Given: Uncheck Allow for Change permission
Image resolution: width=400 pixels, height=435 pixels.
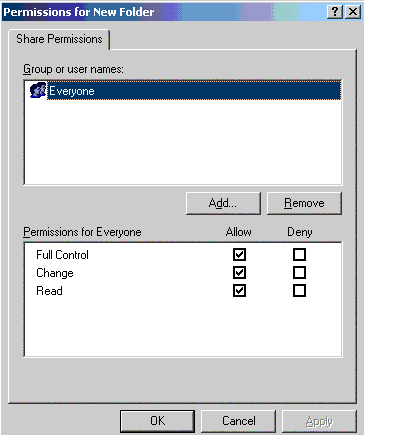Looking at the screenshot, I should point(239,273).
